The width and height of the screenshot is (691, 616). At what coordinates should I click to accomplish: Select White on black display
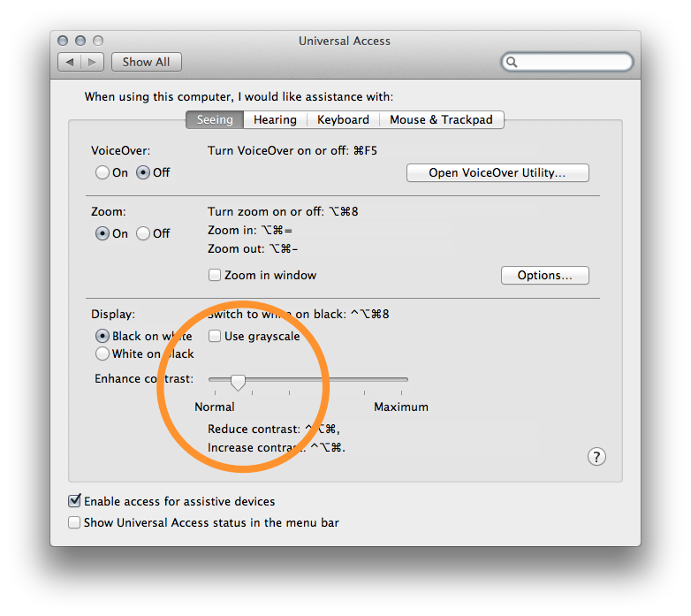click(103, 354)
